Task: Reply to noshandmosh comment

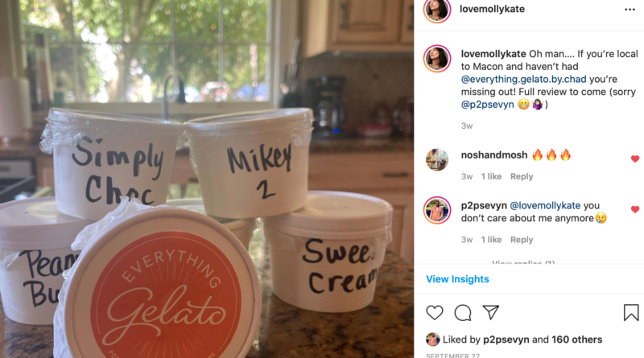Action: 522,176
